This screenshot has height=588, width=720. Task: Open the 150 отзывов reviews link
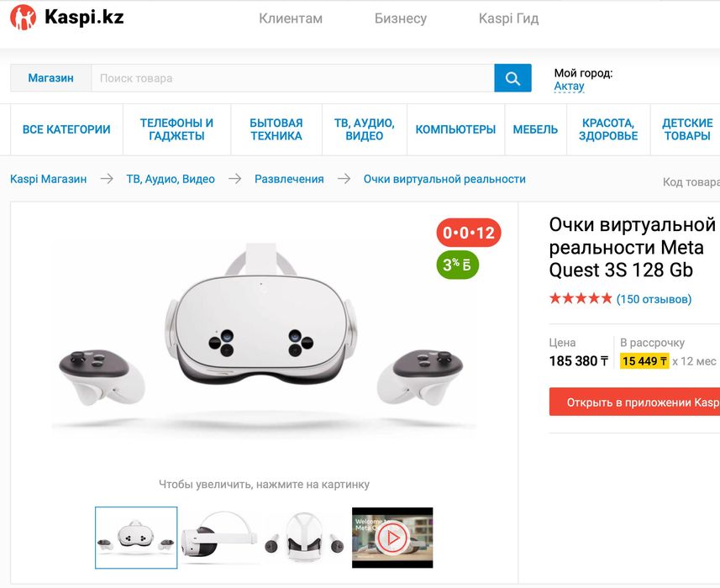(x=654, y=299)
